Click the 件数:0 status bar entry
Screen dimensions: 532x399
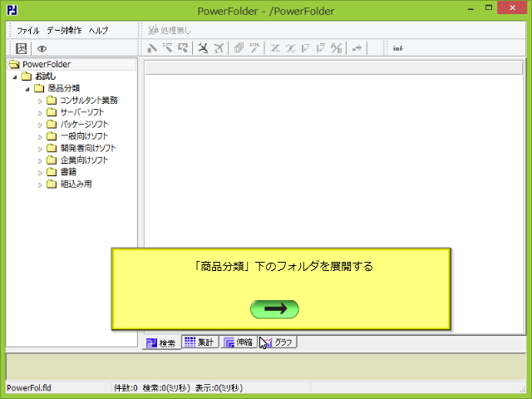(x=126, y=388)
